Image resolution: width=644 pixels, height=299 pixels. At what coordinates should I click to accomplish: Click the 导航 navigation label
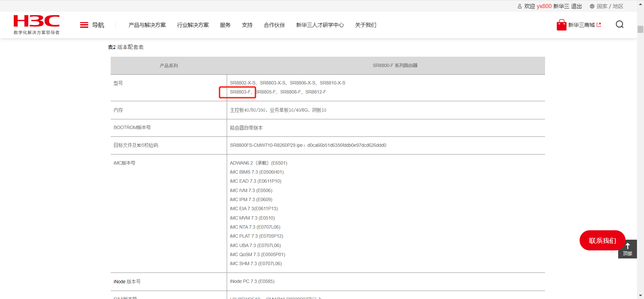(x=98, y=25)
